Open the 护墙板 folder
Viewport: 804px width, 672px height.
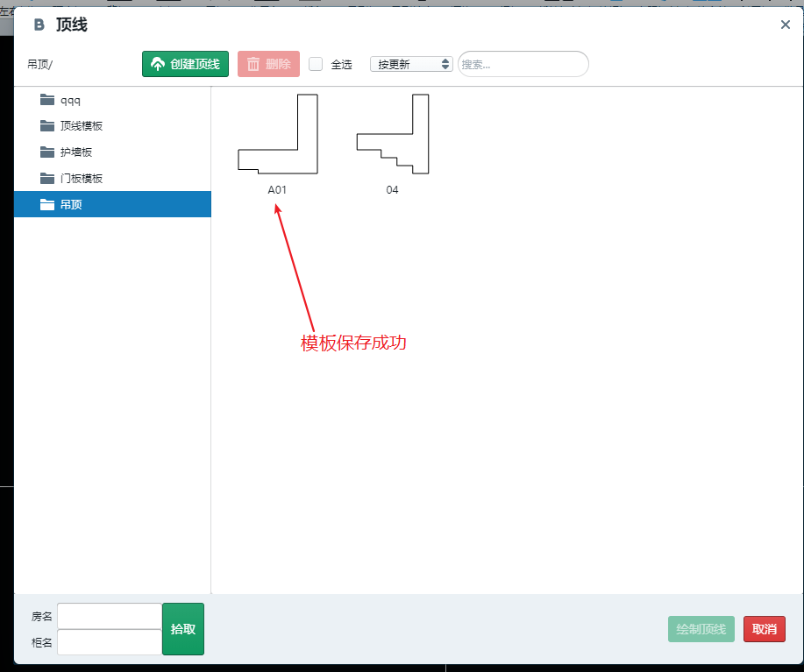[x=75, y=152]
